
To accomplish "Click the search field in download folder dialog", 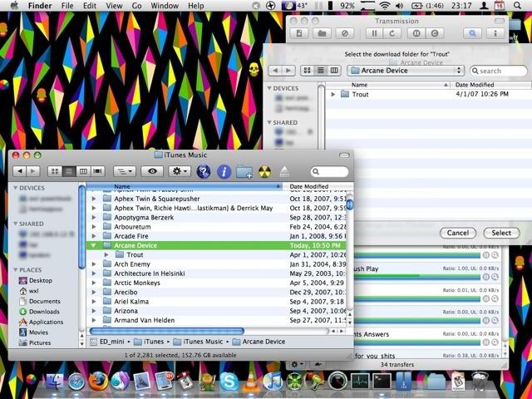I will click(499, 71).
